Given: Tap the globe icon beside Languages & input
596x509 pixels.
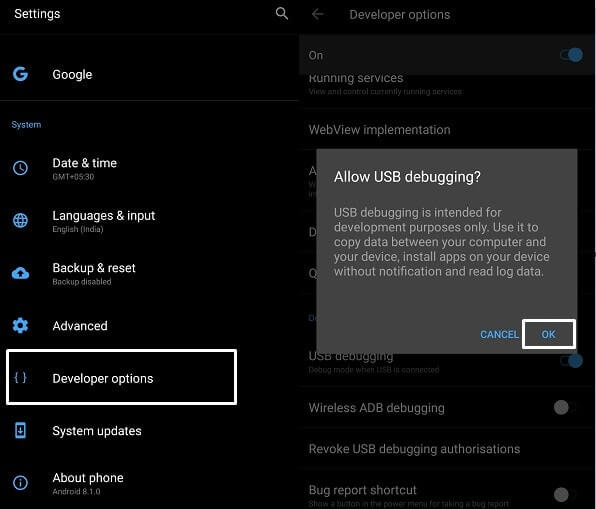Looking at the screenshot, I should 20,220.
